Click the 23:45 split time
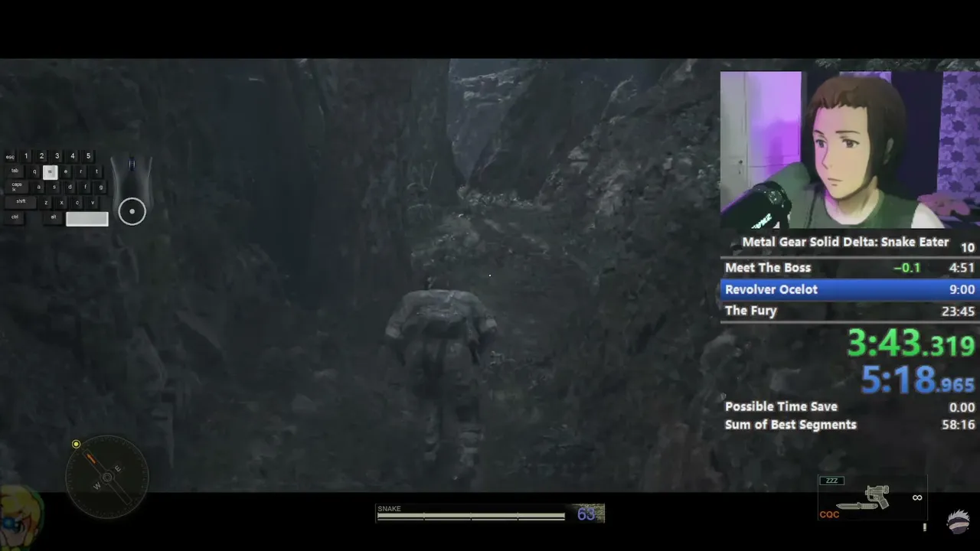 click(959, 311)
